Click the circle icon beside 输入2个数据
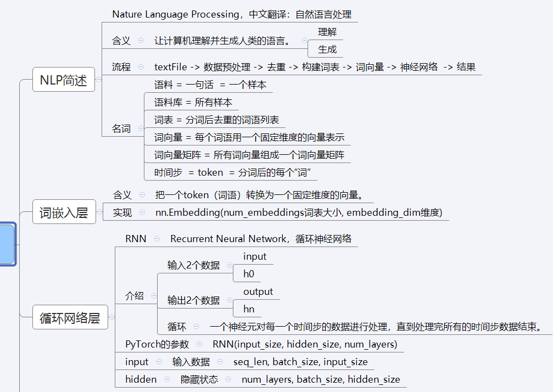The width and height of the screenshot is (553, 392). 230,264
